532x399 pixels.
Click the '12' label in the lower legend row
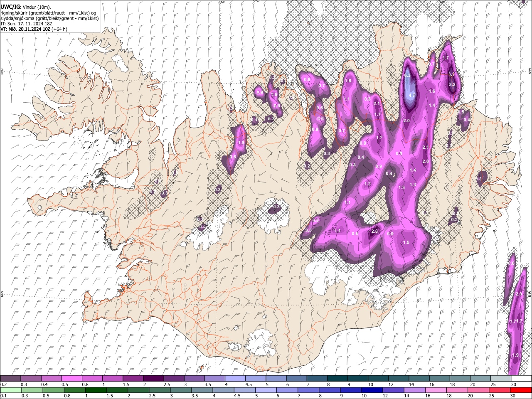pyautogui.click(x=385, y=396)
